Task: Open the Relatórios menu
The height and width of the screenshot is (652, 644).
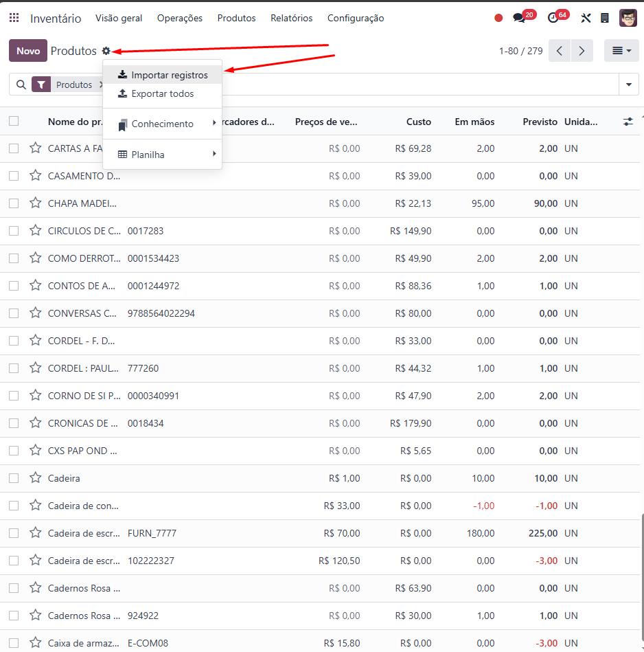Action: pyautogui.click(x=291, y=18)
